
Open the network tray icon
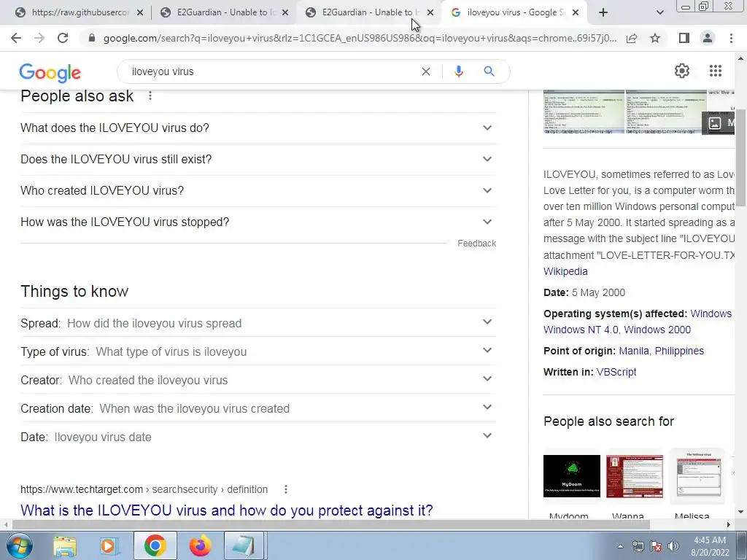pyautogui.click(x=638, y=546)
